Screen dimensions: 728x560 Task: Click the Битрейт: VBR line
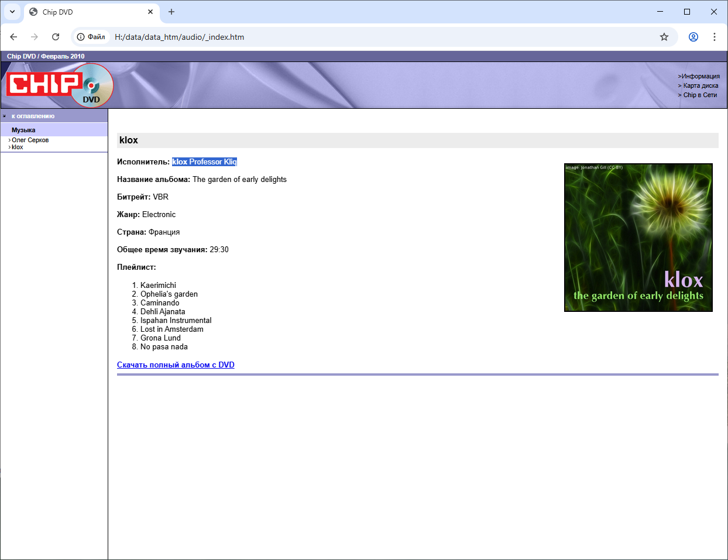(x=143, y=197)
